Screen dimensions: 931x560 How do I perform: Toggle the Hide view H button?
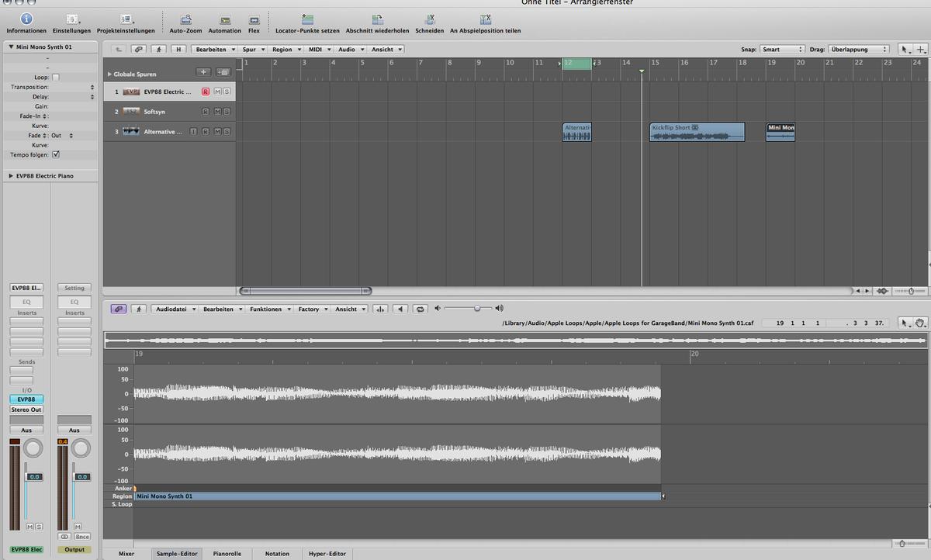point(178,49)
